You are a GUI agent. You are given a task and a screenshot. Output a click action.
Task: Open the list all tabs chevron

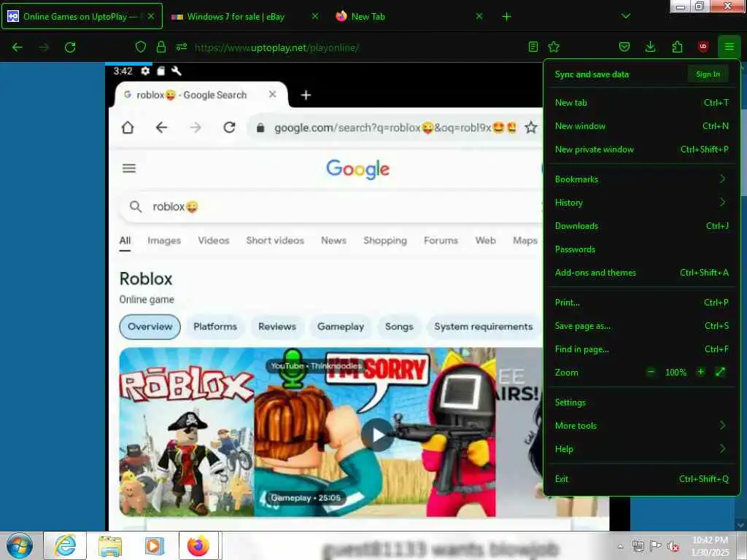coord(626,16)
